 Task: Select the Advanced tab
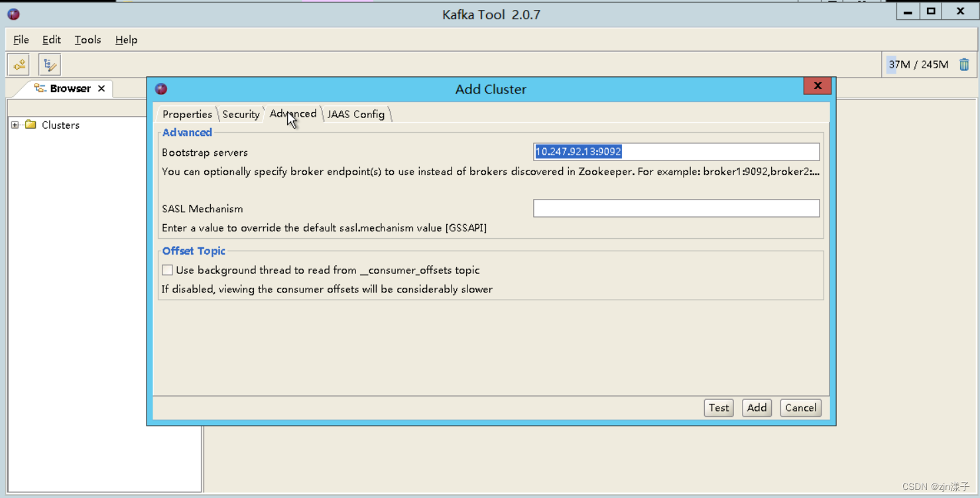pos(293,113)
